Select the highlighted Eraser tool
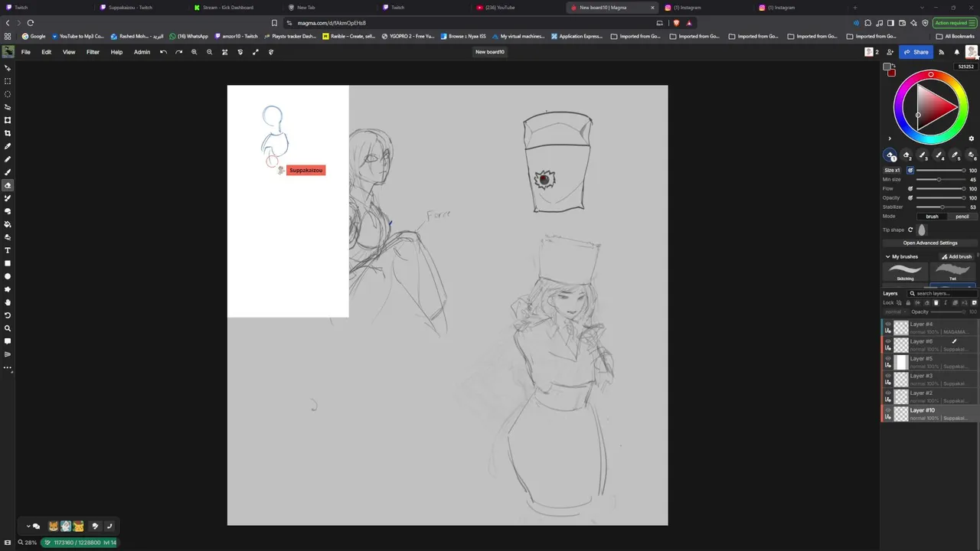 (x=8, y=185)
